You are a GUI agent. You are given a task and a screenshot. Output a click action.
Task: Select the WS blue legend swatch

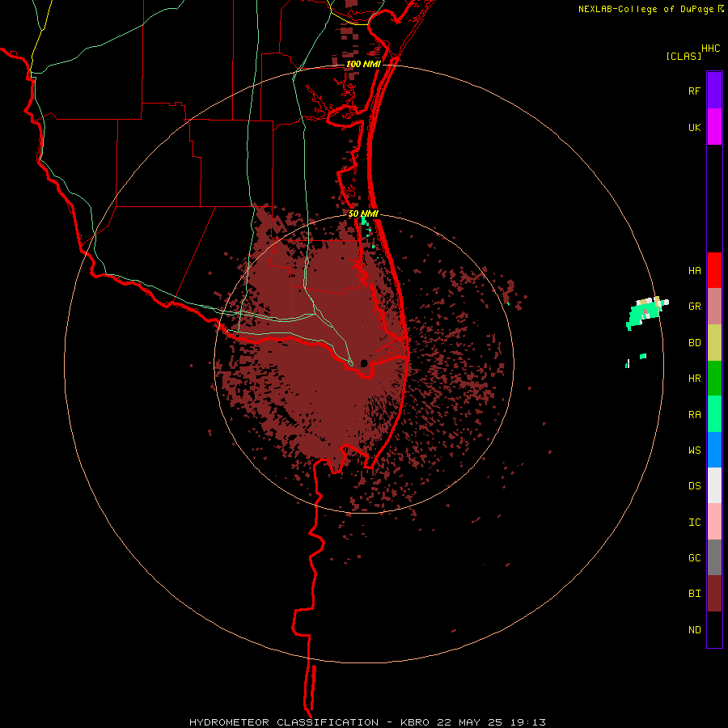click(x=714, y=450)
